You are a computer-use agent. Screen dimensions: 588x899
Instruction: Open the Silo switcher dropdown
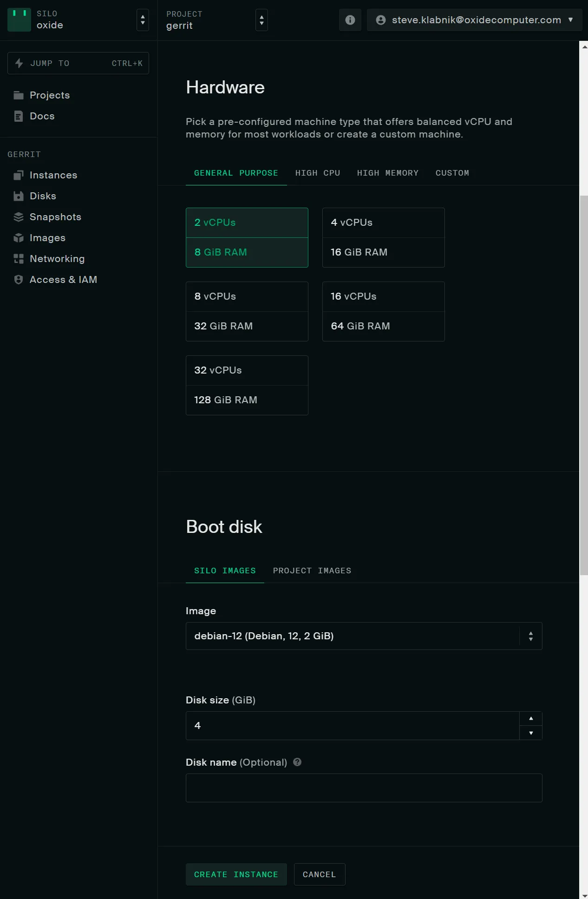143,20
